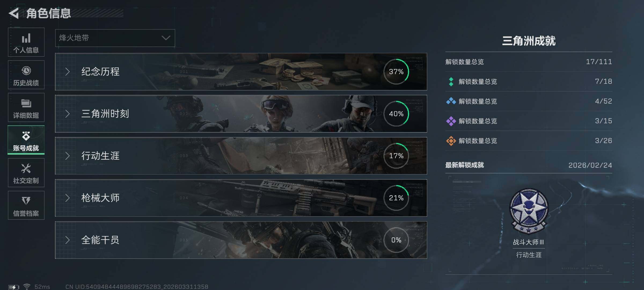Select the 账号成就 badge icon
Screen dimensions: 644x290
point(26,136)
